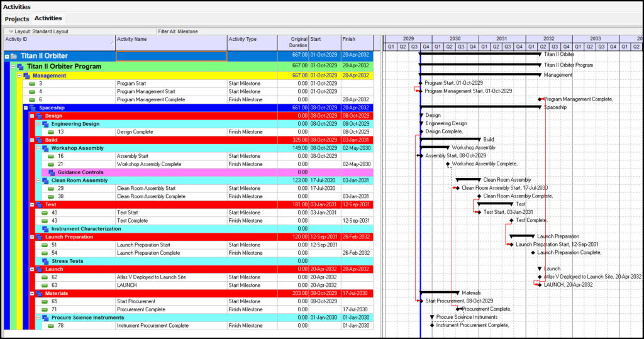Collapse the Test WBS band

(x=32, y=204)
